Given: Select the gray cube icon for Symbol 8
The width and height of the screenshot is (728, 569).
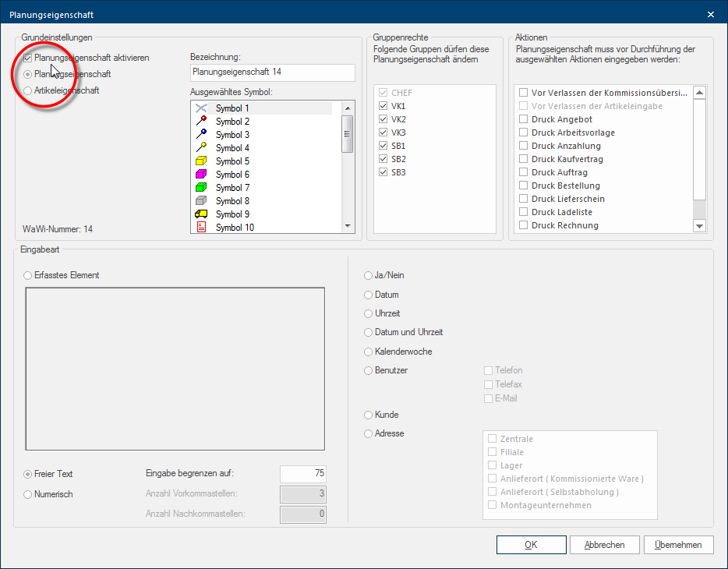Looking at the screenshot, I should point(202,201).
